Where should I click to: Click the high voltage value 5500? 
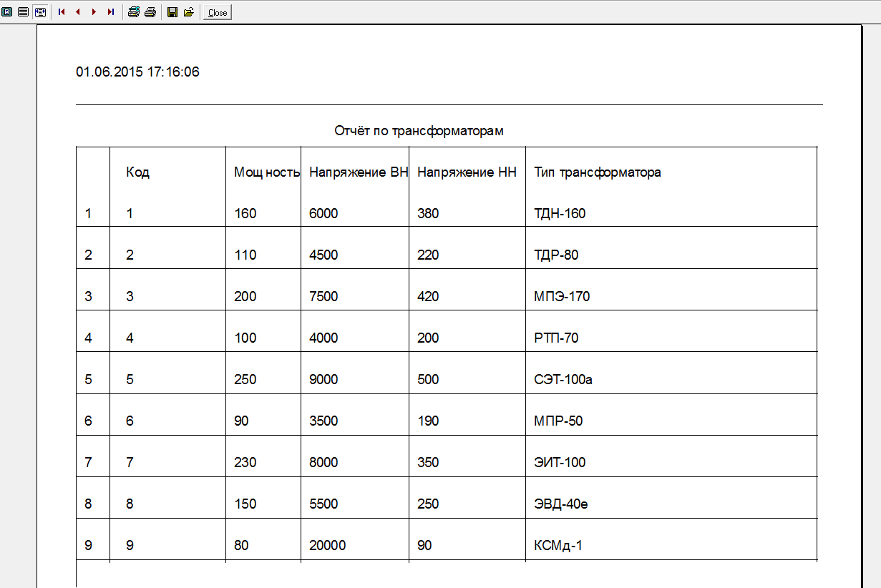click(x=323, y=504)
